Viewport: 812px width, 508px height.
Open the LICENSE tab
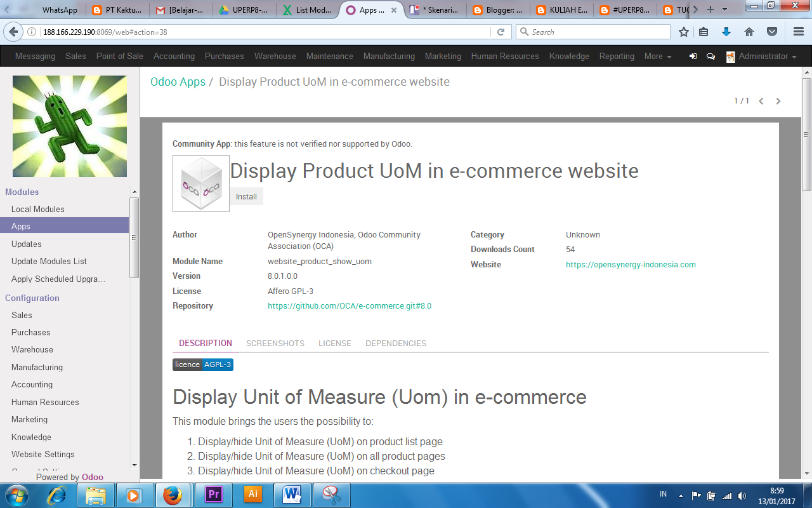point(335,343)
